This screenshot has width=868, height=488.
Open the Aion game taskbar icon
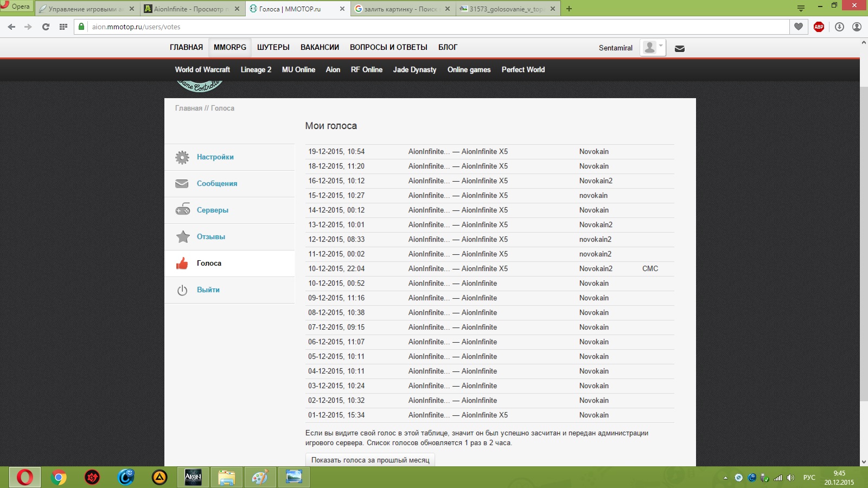coord(193,477)
